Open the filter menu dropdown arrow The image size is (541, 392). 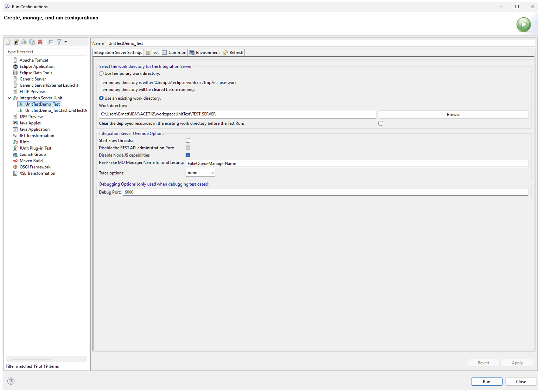pyautogui.click(x=66, y=42)
